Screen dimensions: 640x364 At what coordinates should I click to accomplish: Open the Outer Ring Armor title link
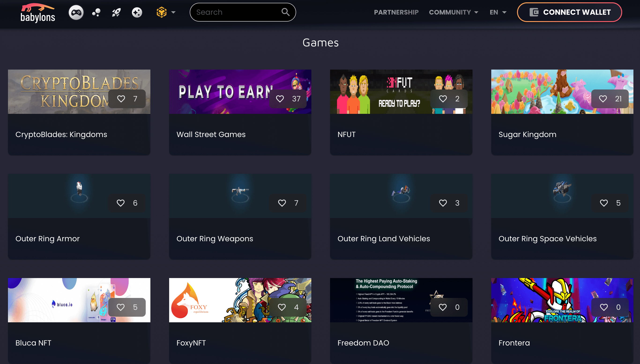point(48,239)
